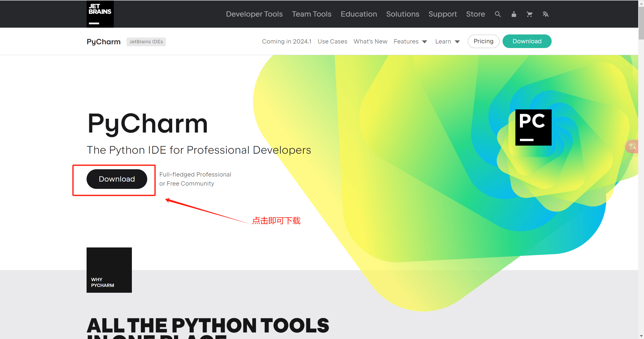Open the Team Tools menu
Viewport: 644px width, 339px height.
tap(312, 14)
